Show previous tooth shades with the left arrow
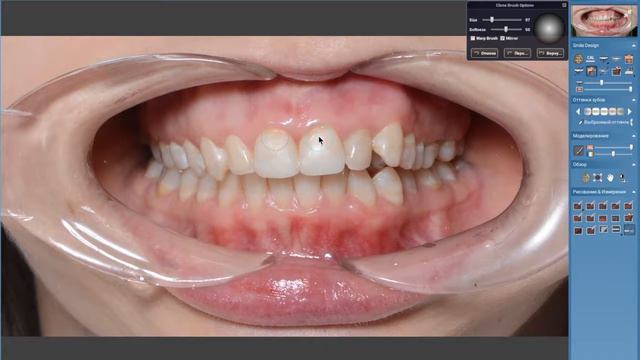This screenshot has width=640, height=360. click(x=578, y=111)
